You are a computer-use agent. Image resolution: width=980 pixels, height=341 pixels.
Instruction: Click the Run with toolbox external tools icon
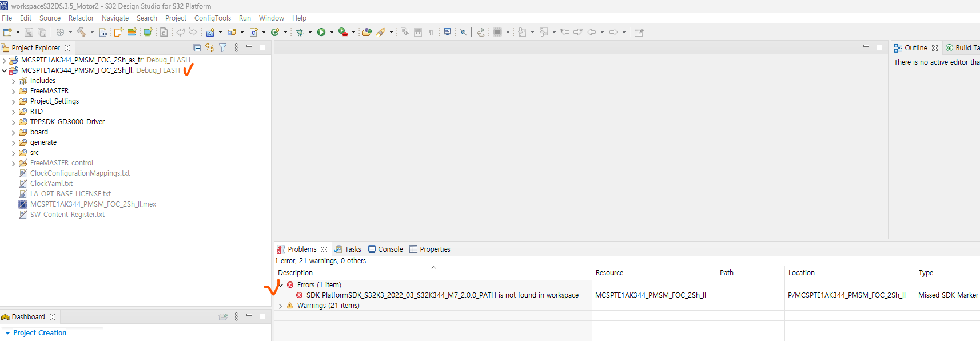pyautogui.click(x=343, y=32)
